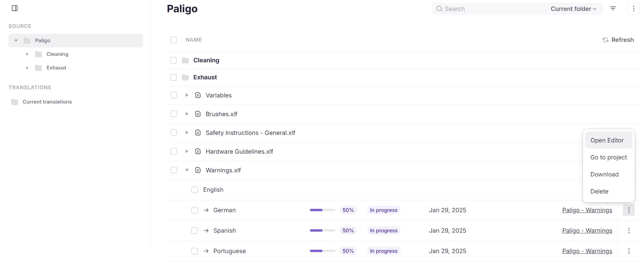Click the Paligo folder icon in sidebar
Screen dimensions: 644x264
click(27, 41)
